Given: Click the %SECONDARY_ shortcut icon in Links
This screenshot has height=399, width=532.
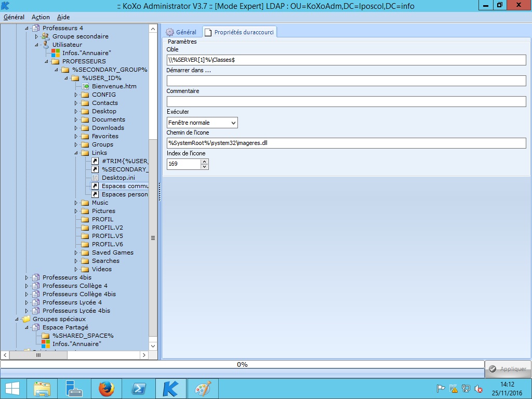Looking at the screenshot, I should point(96,169).
